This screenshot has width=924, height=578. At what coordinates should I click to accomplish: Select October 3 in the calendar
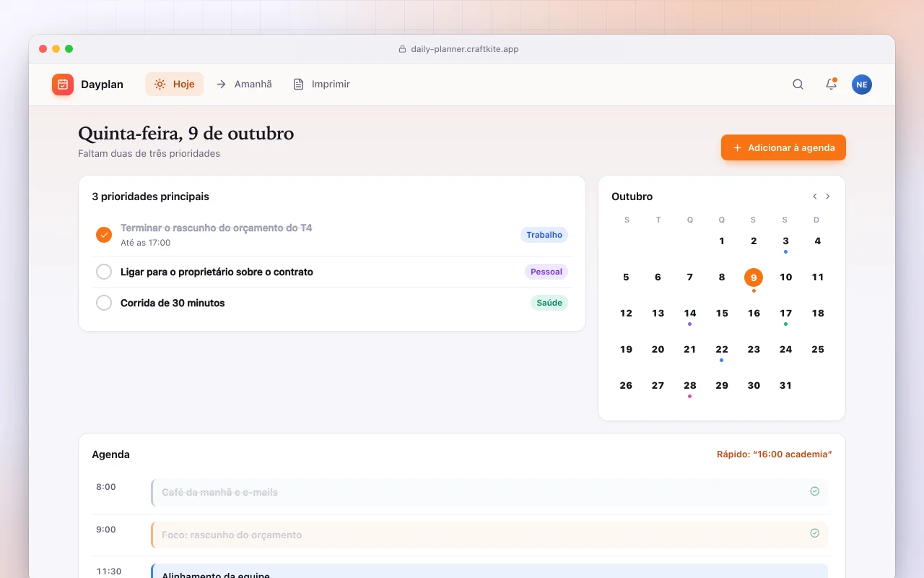point(785,241)
